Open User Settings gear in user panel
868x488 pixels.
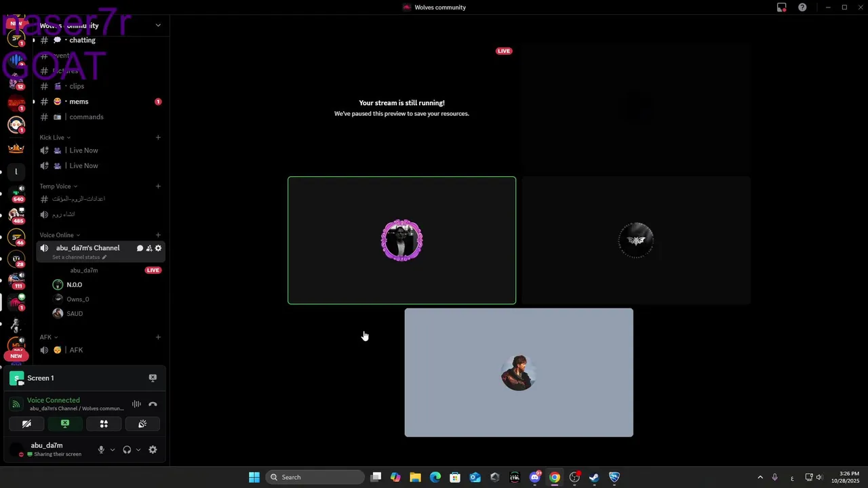pos(153,449)
